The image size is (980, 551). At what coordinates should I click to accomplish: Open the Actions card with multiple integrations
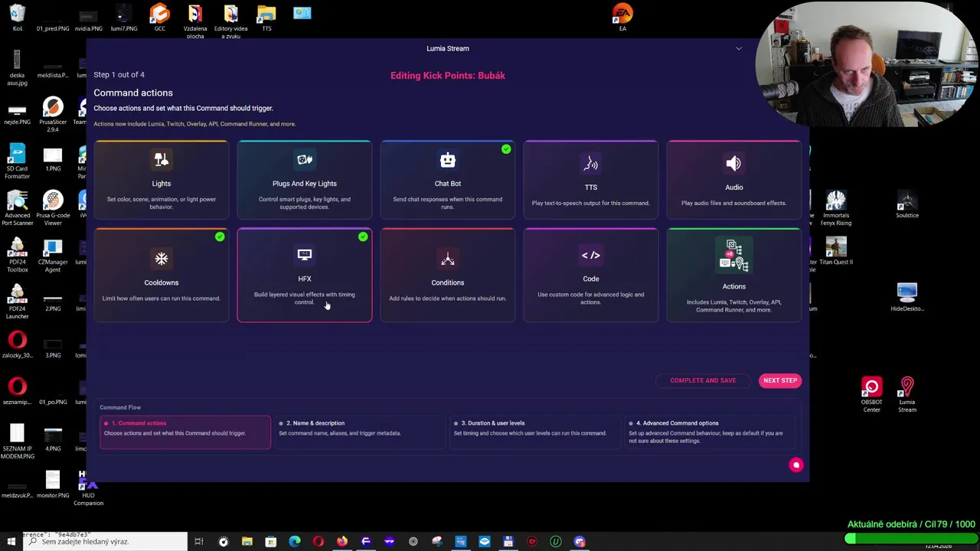733,275
